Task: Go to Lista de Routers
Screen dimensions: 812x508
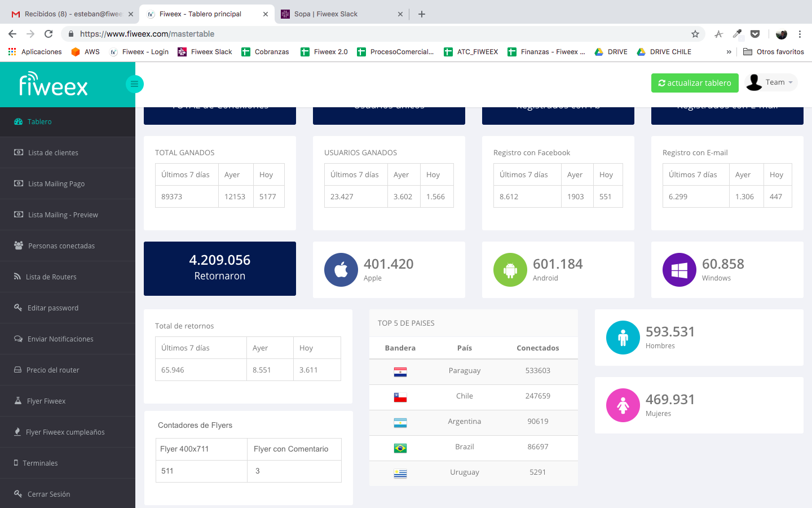Action: click(51, 277)
